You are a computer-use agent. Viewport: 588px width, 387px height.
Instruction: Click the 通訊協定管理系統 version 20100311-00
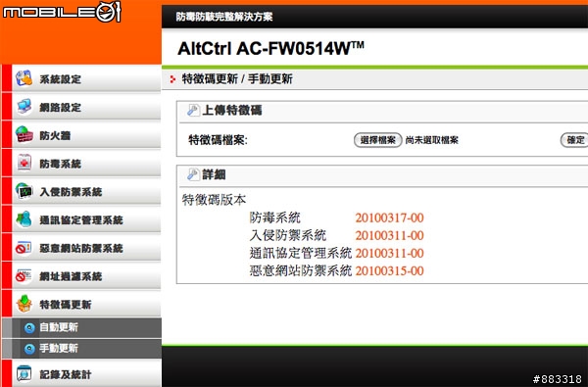pyautogui.click(x=389, y=253)
